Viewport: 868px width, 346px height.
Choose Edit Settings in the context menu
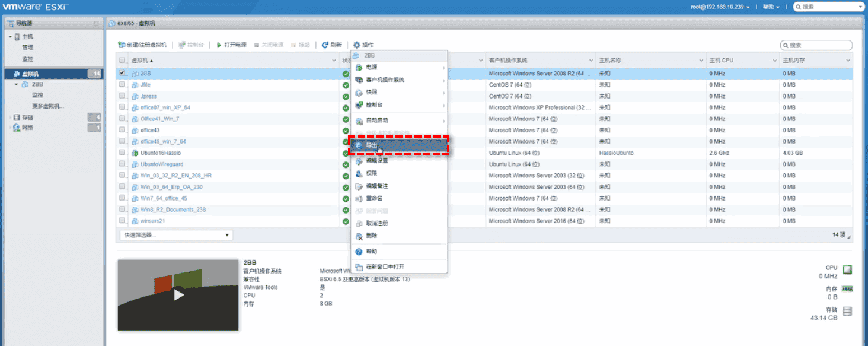click(377, 161)
